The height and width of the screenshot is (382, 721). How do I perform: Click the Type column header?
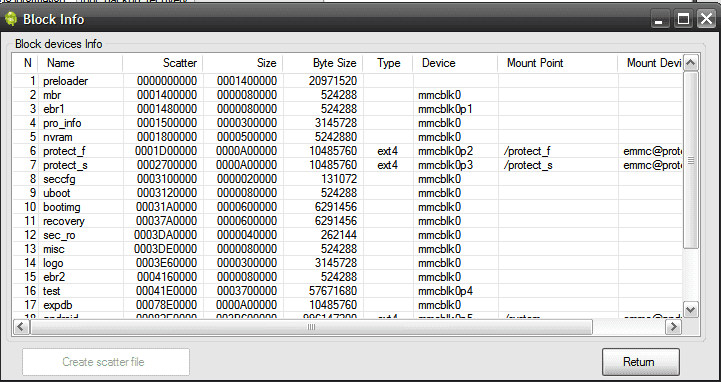[x=388, y=63]
